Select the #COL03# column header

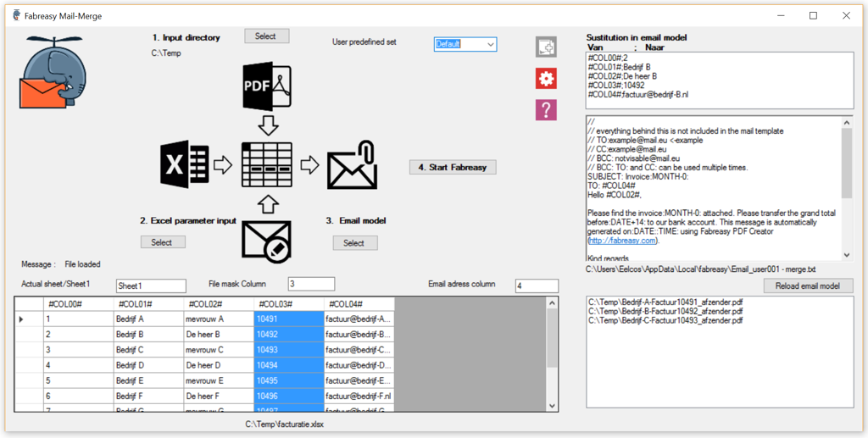click(288, 303)
